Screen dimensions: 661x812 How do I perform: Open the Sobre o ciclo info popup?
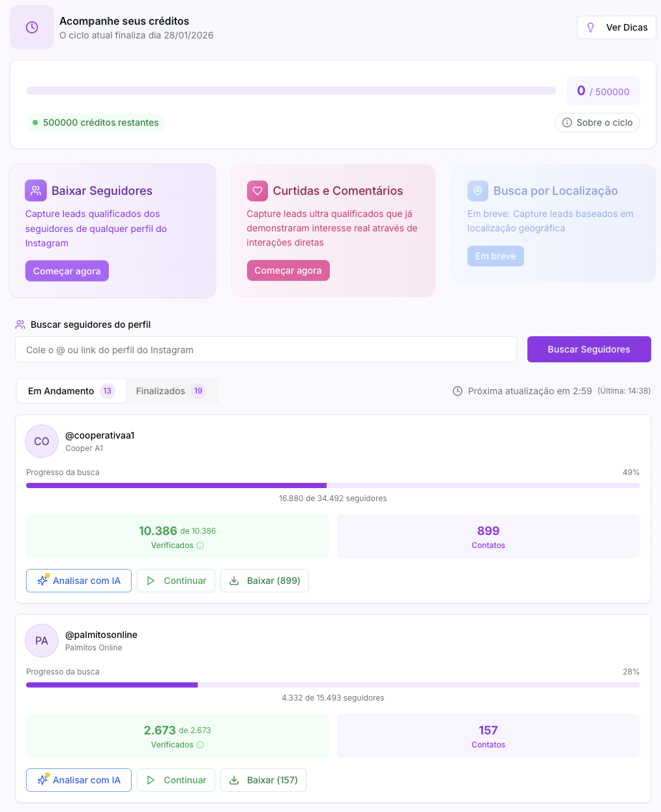(597, 123)
